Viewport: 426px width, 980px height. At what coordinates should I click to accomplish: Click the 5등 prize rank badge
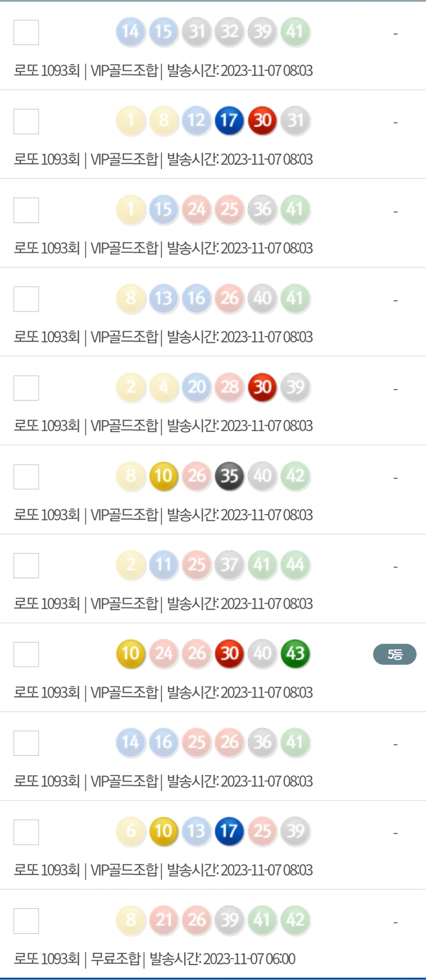pyautogui.click(x=394, y=654)
